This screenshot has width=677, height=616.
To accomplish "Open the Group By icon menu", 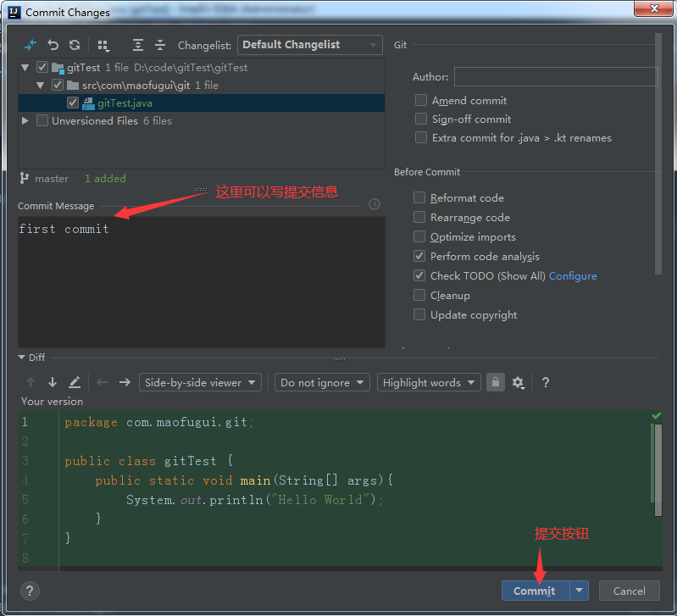I will (103, 45).
